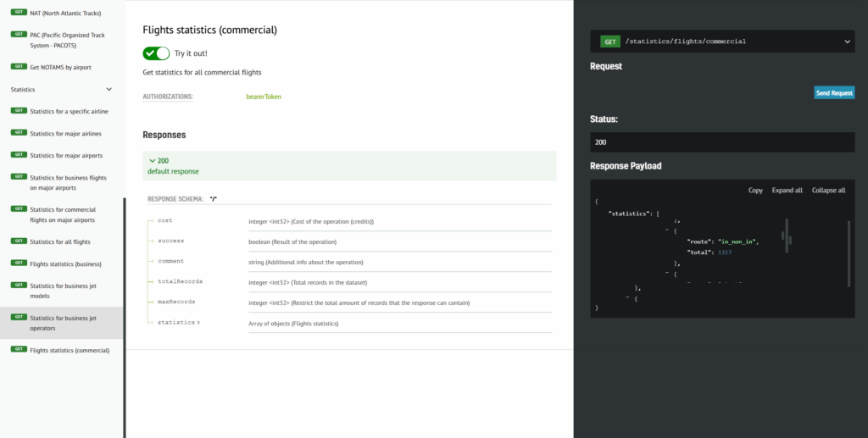Screen dimensions: 868x438
Task: Open the endpoint path dropdown
Action: (847, 41)
